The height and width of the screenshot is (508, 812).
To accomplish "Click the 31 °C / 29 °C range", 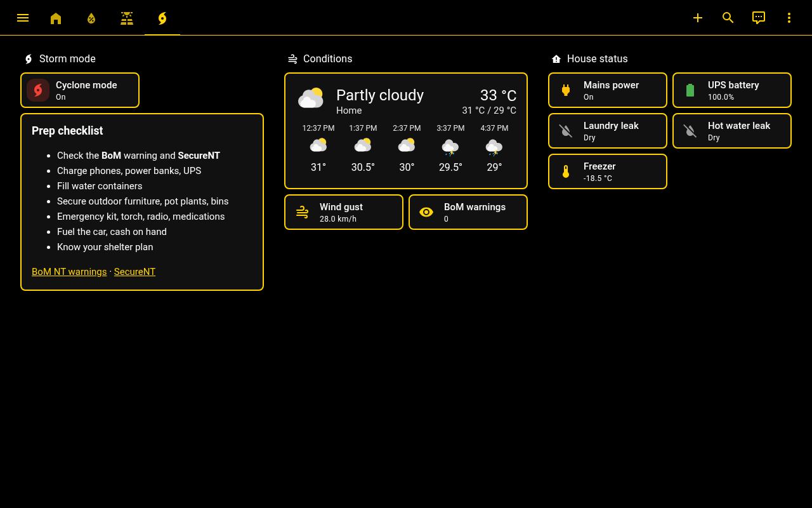I will point(489,110).
